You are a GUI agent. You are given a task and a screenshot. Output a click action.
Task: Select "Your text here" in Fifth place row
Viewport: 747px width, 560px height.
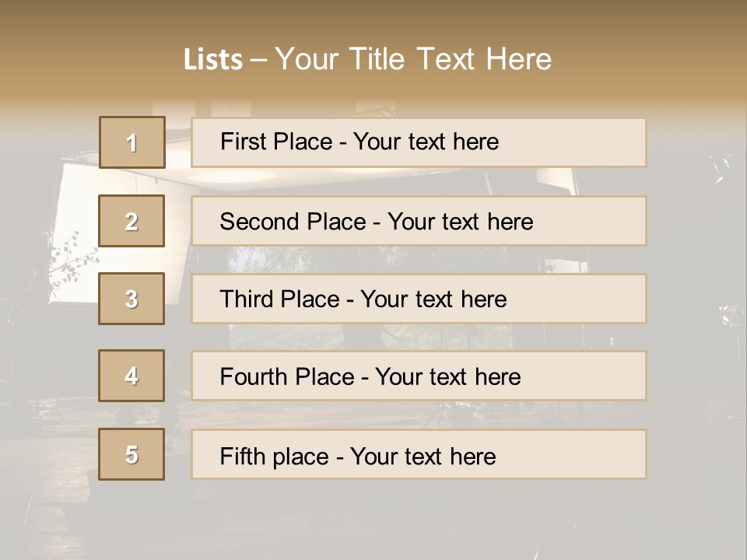(423, 456)
